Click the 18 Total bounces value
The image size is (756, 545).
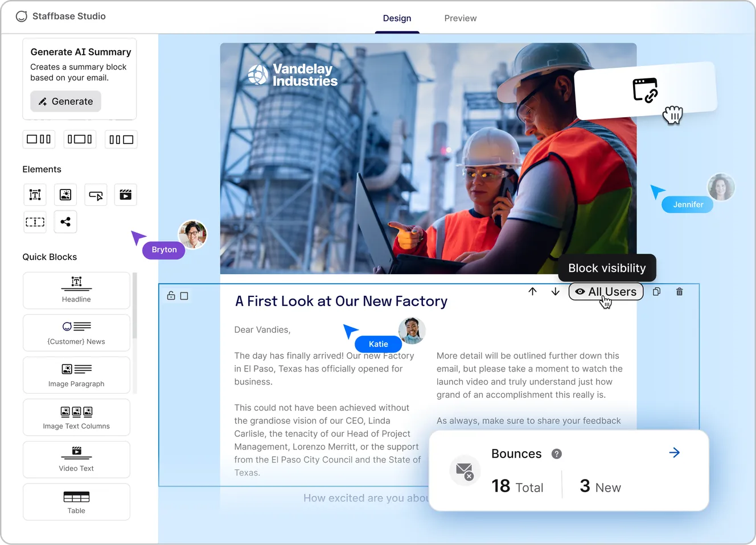[517, 486]
